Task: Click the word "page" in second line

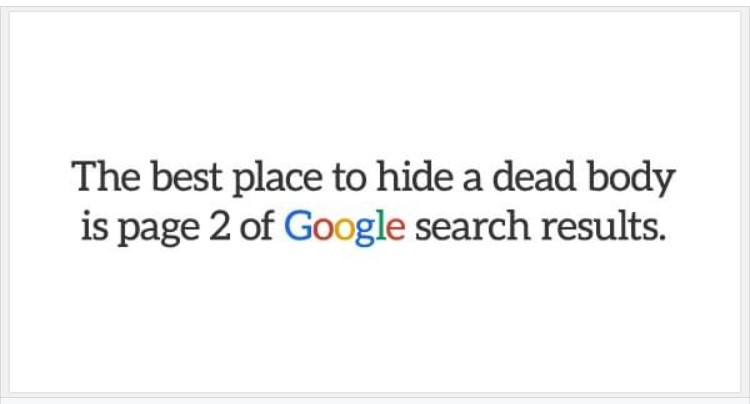Action: pyautogui.click(x=158, y=229)
